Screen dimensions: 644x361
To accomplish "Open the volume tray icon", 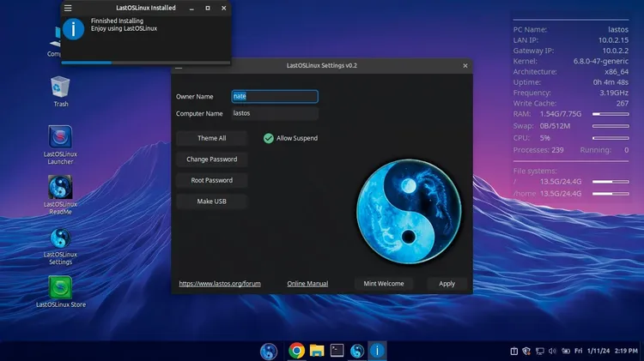I will tap(552, 351).
